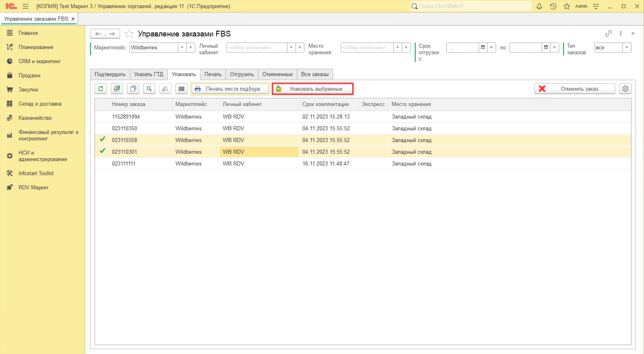Image resolution: width=644 pixels, height=354 pixels.
Task: Sort by Номер заказа column header
Action: (140, 104)
